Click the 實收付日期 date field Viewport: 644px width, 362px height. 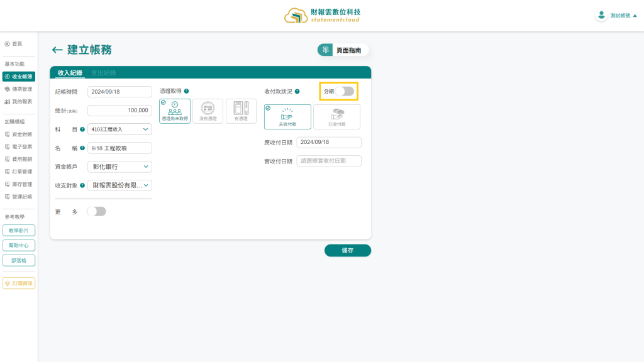329,161
